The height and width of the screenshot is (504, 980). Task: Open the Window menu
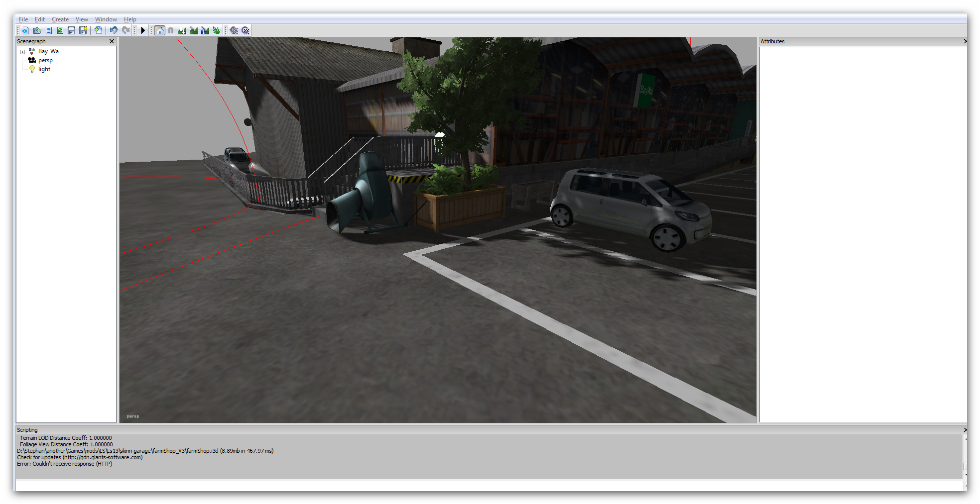106,19
